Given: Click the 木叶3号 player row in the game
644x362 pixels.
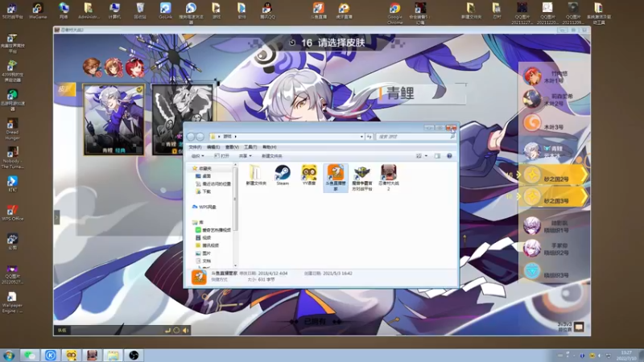Looking at the screenshot, I should tap(553, 123).
